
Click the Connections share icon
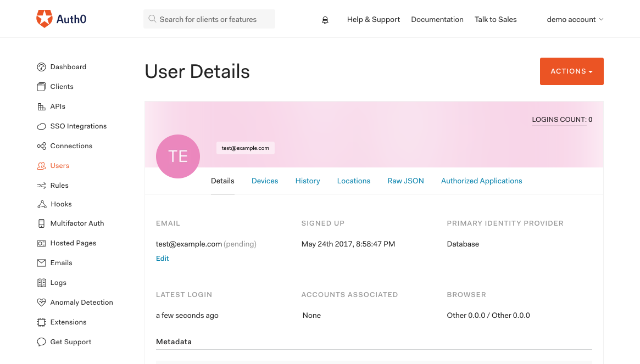click(41, 146)
